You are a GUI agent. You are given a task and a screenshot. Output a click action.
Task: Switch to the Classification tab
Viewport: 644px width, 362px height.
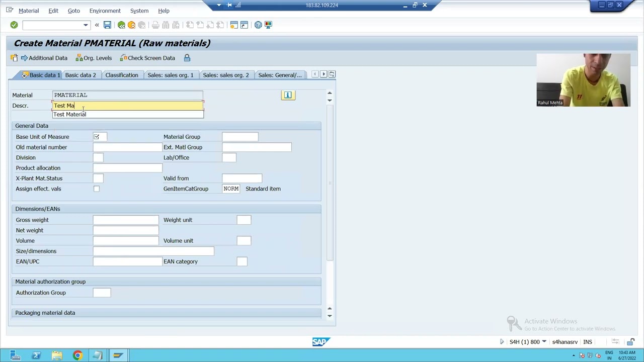[122, 75]
